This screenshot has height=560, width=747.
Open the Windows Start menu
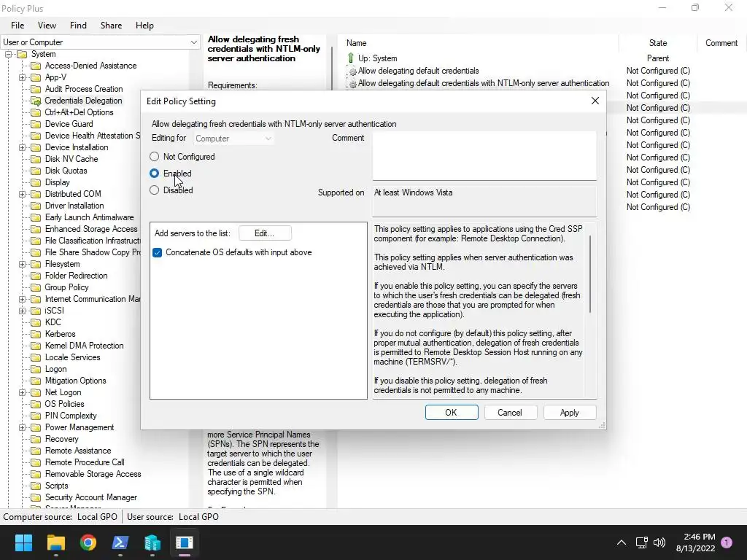pos(23,542)
